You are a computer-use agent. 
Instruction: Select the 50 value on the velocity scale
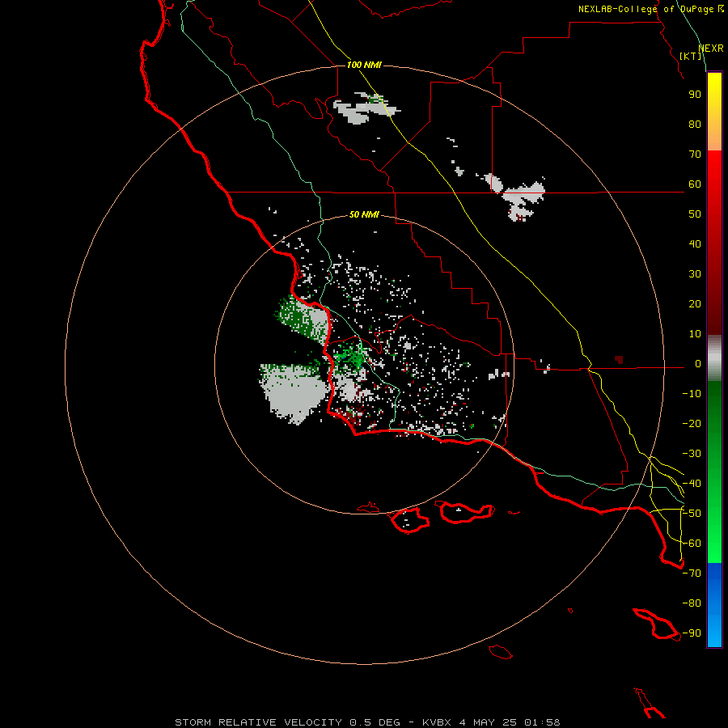click(x=695, y=214)
